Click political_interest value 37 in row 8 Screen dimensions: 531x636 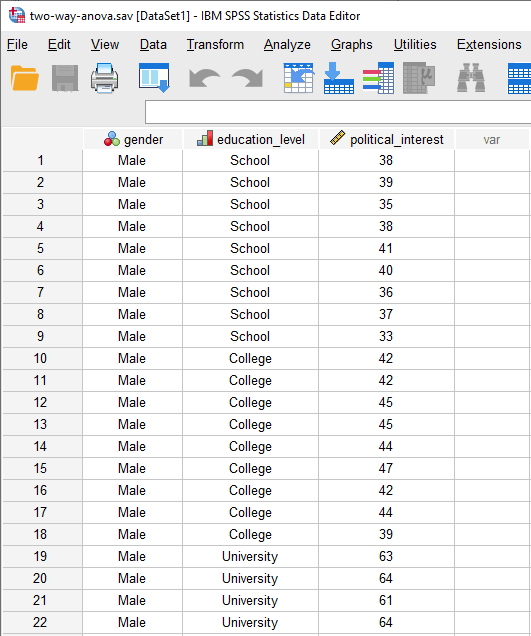pyautogui.click(x=386, y=314)
